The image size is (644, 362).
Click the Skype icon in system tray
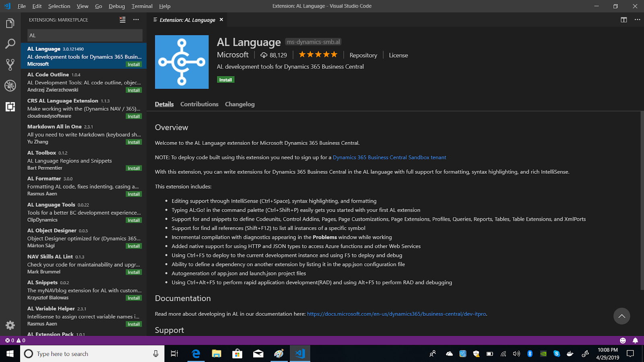[x=557, y=354]
